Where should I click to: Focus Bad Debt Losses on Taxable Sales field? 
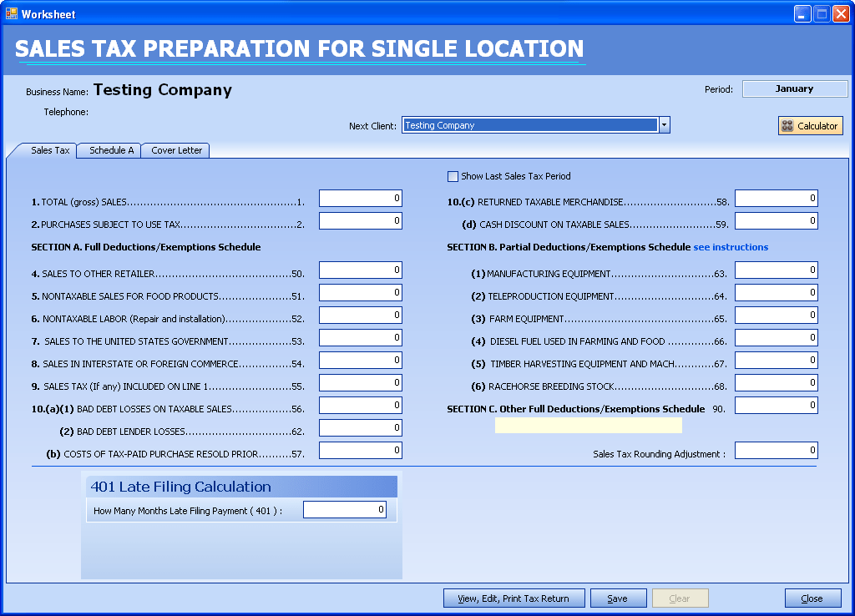pos(361,406)
